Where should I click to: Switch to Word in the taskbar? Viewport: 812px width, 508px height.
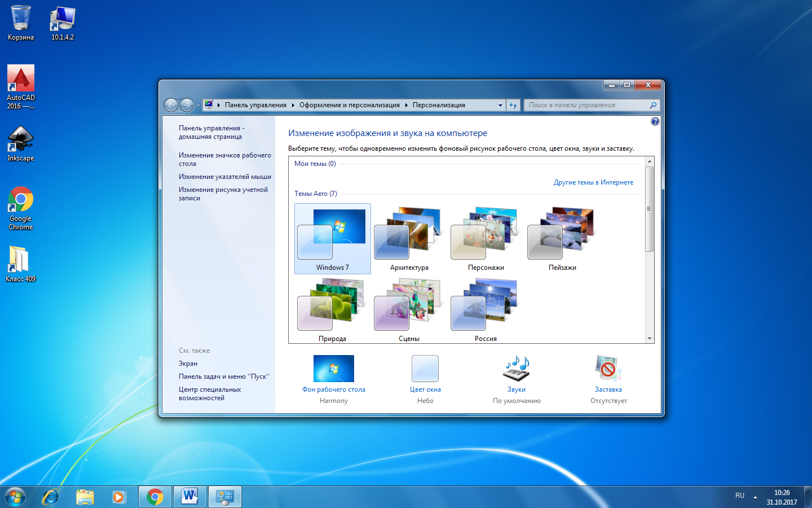[x=190, y=497]
